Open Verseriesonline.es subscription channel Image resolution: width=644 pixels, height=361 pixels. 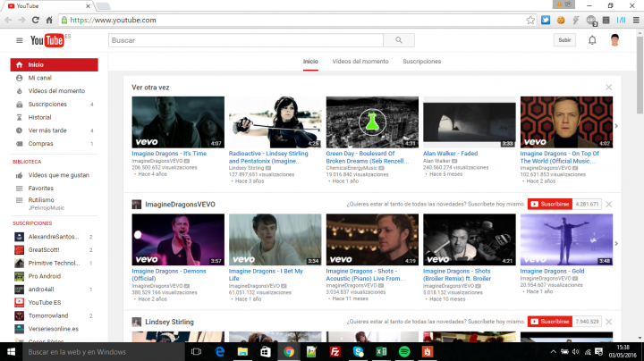(x=55, y=329)
